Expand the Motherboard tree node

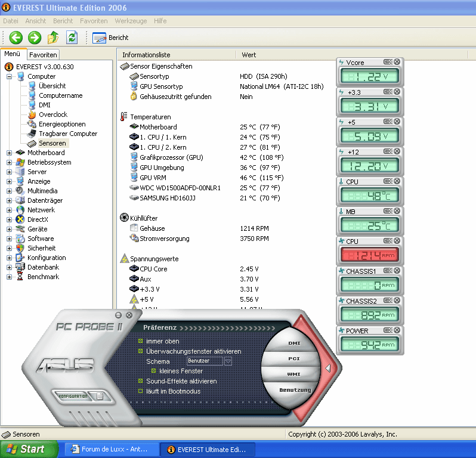tap(9, 153)
